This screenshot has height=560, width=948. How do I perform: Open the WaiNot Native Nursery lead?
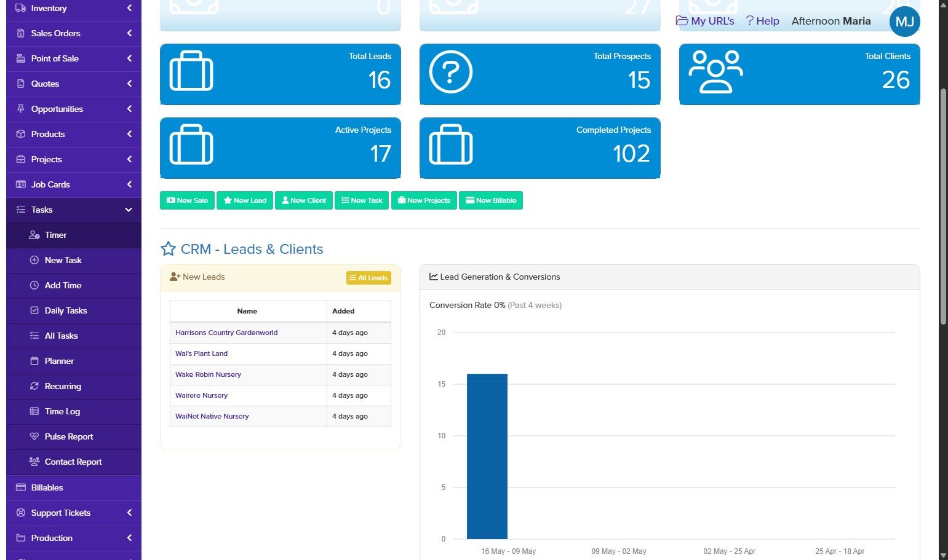tap(212, 416)
